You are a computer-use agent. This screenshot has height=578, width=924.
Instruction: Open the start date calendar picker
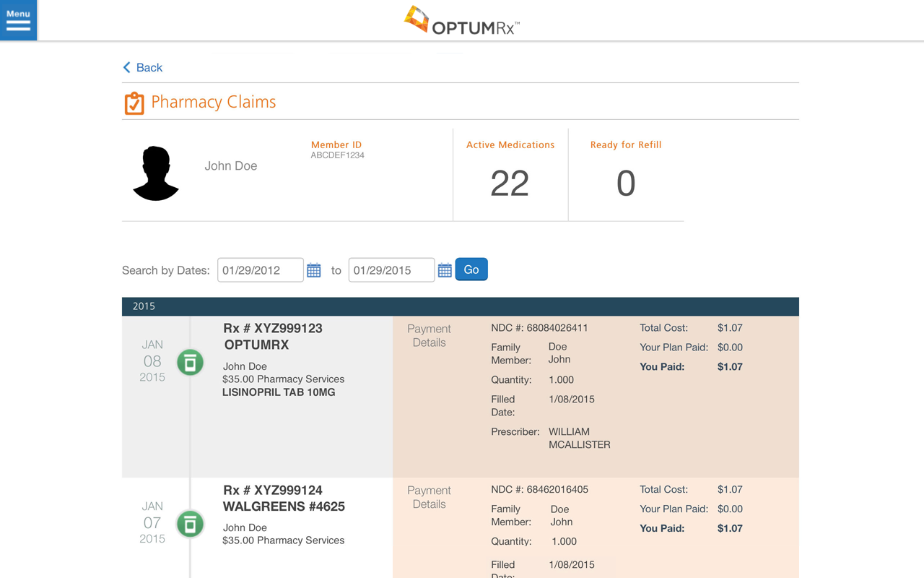tap(314, 270)
